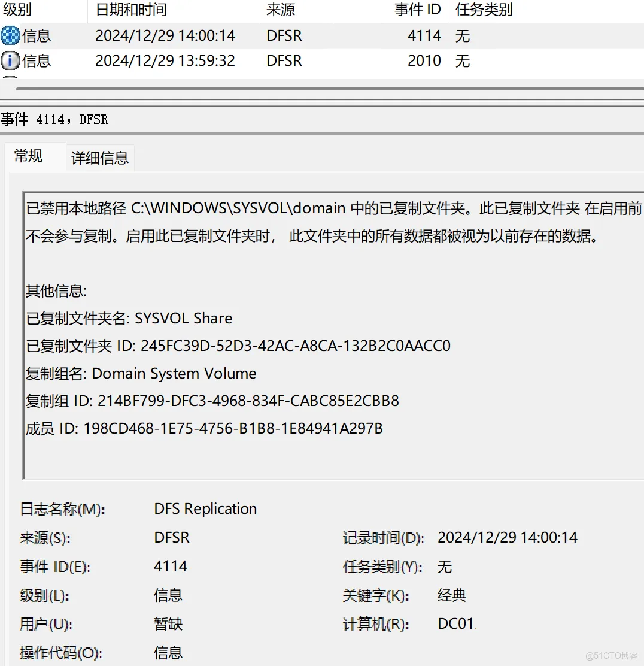Viewport: 644px width, 666px height.
Task: Click the 记录时间 value field
Action: click(507, 538)
